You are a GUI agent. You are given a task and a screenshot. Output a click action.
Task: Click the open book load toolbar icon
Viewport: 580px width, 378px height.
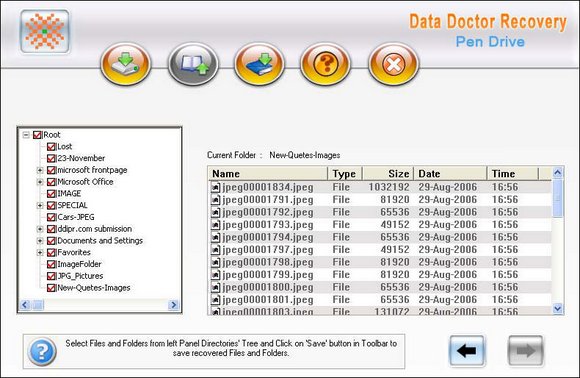tap(193, 64)
